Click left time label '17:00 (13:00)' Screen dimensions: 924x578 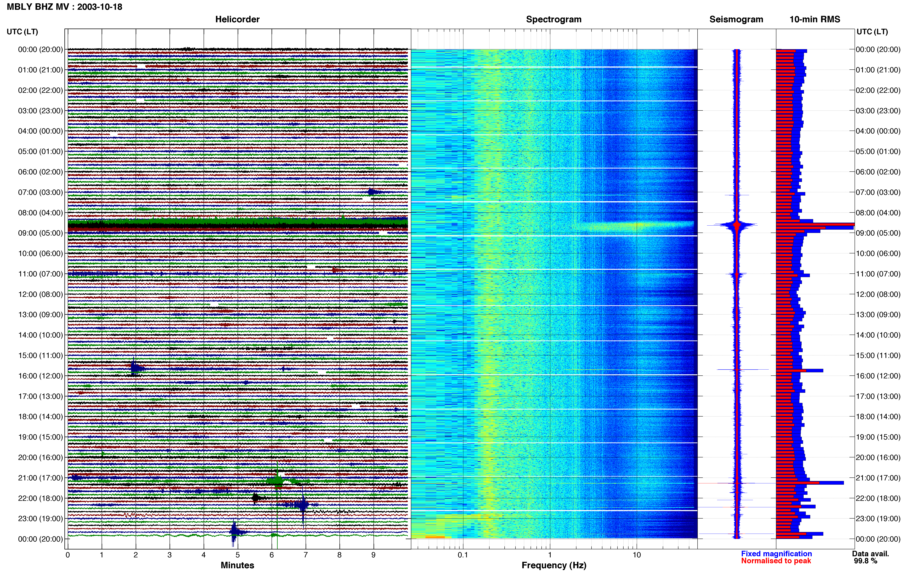point(41,396)
